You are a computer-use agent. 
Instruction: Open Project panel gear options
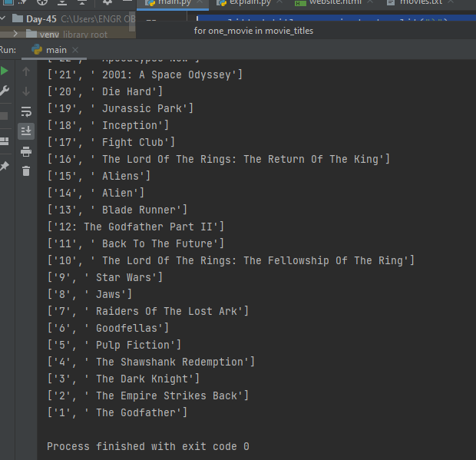107,2
